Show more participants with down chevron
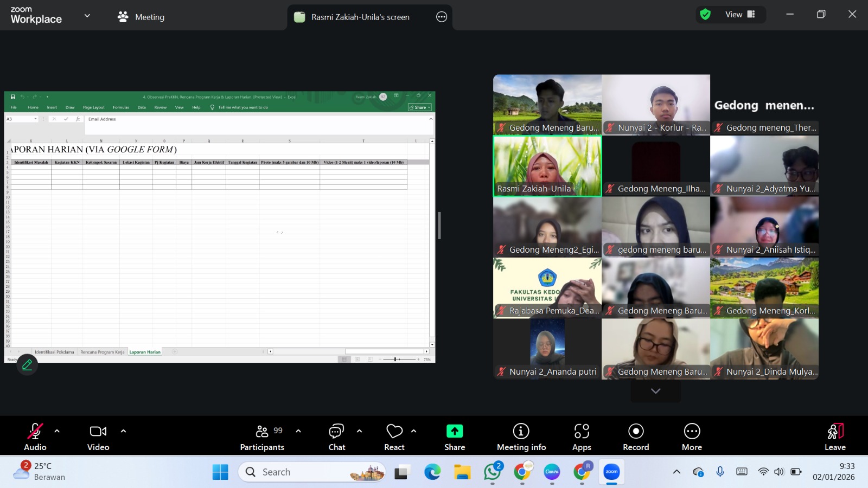This screenshot has width=868, height=488. [x=655, y=391]
